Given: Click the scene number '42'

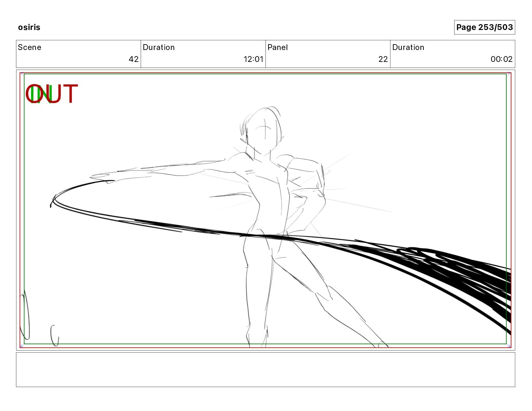Looking at the screenshot, I should click(x=133, y=59).
